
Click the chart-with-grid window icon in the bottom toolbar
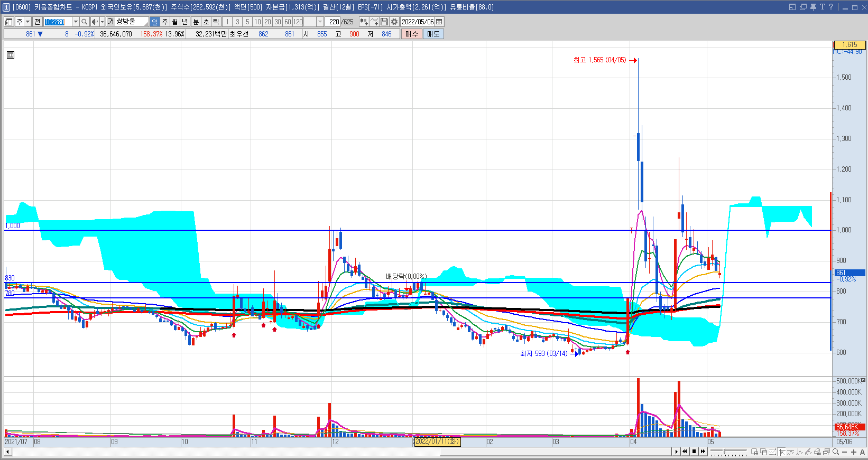[x=755, y=452]
